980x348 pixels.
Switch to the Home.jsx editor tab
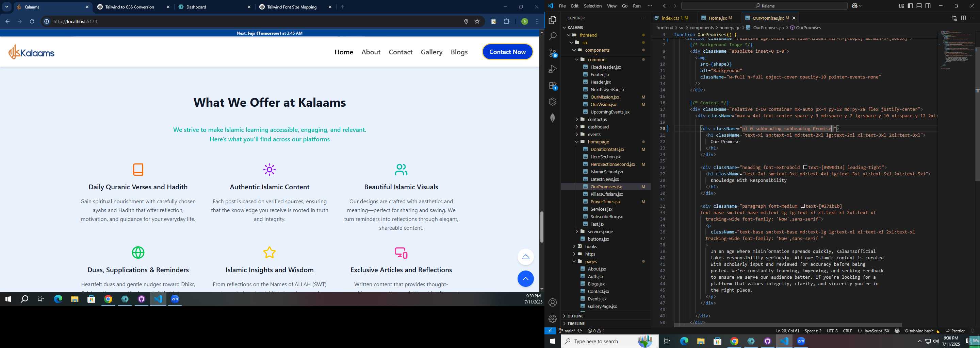(x=718, y=18)
